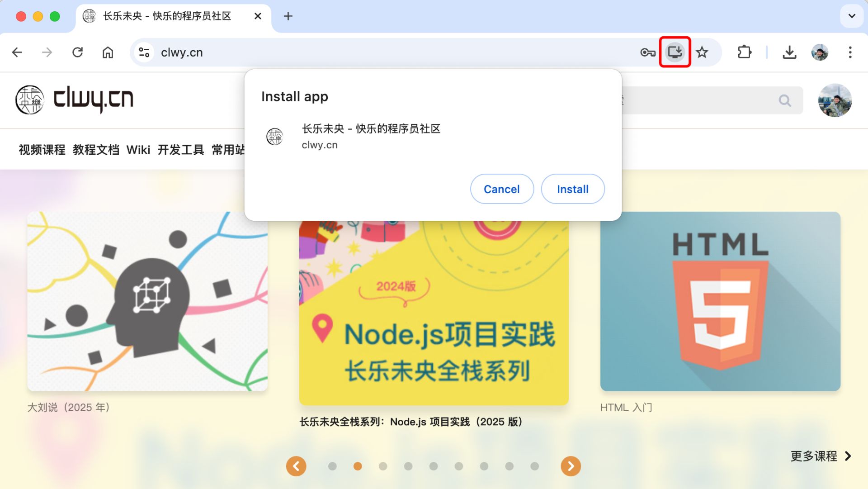Jump to the seventh carousel dot
Viewport: 868px width, 489px height.
[x=484, y=466]
